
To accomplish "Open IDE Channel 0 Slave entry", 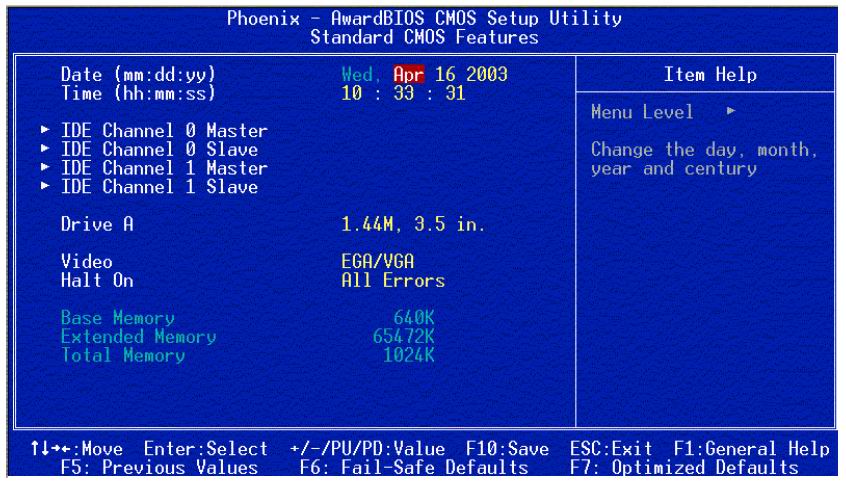I will (x=159, y=150).
